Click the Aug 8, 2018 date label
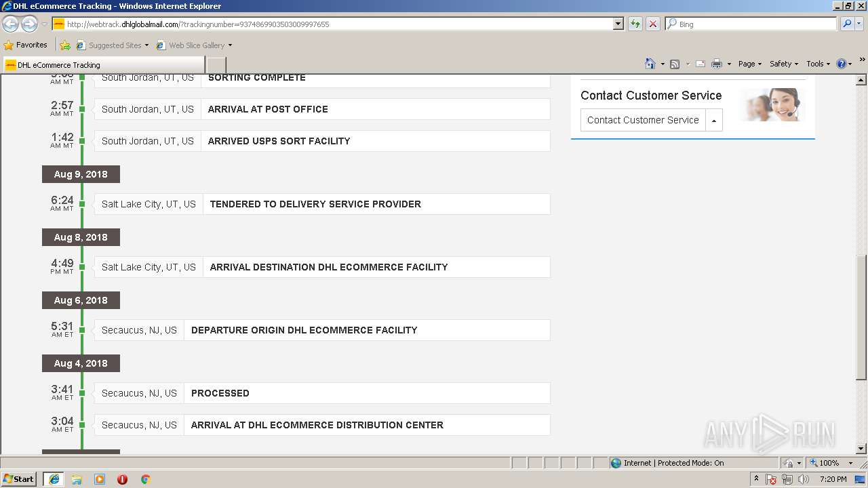The height and width of the screenshot is (488, 868). click(x=81, y=237)
